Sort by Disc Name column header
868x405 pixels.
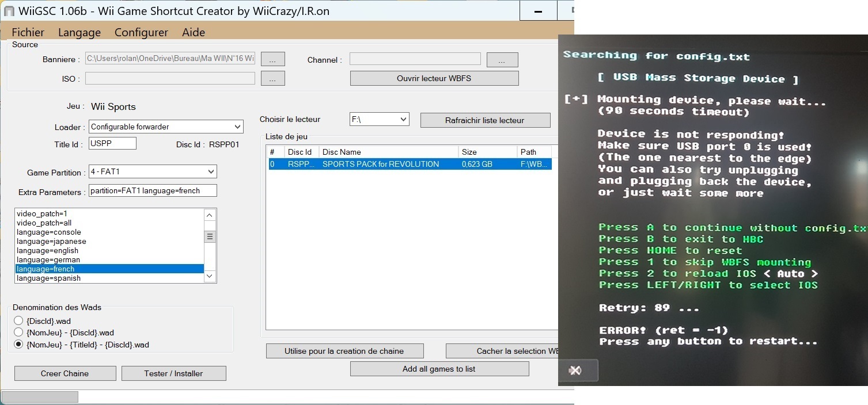389,152
